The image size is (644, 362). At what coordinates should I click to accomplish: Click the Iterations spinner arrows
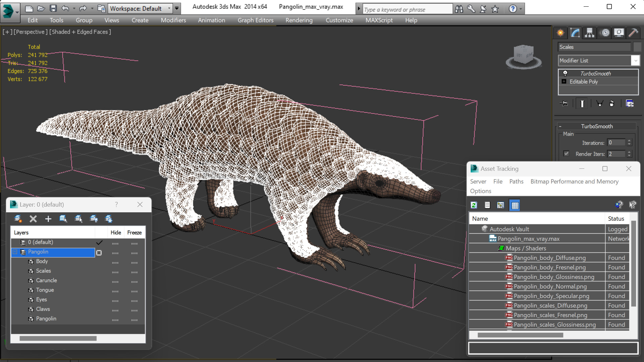click(x=629, y=143)
